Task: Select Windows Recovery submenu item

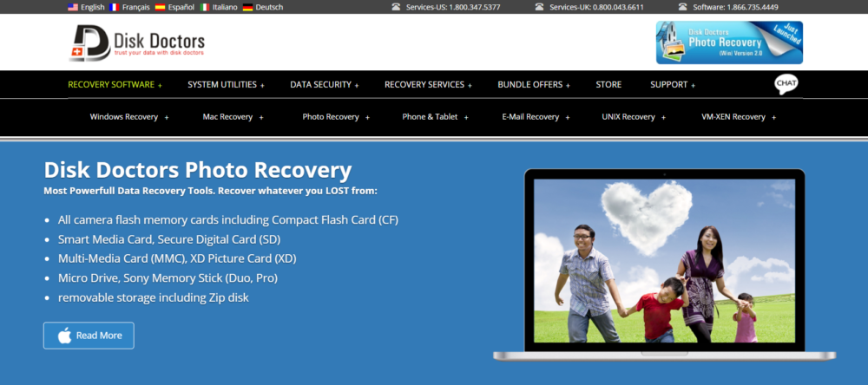Action: point(124,117)
